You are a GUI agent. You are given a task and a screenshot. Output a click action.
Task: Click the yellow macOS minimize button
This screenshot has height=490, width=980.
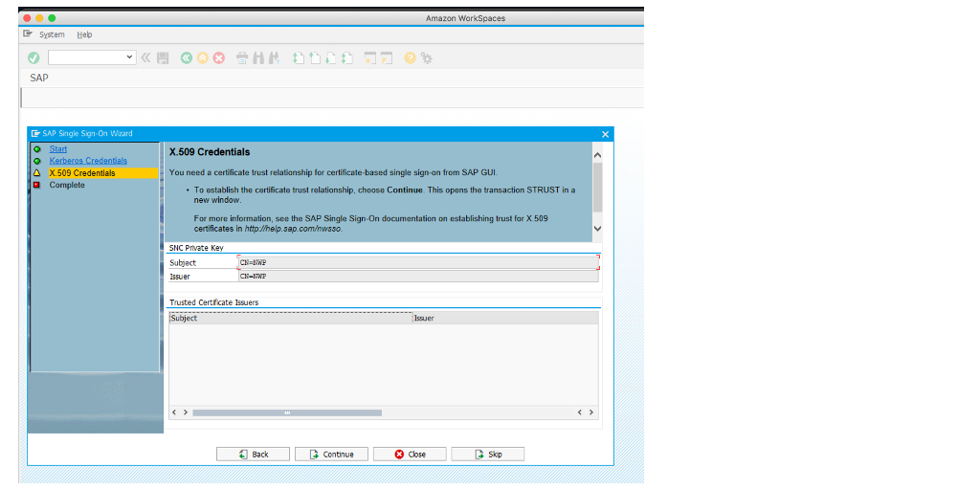(x=39, y=18)
